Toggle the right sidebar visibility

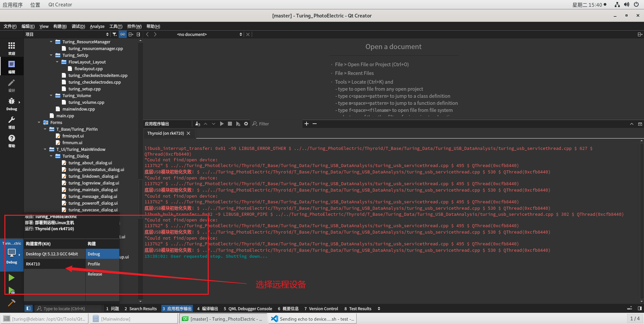[x=640, y=308]
